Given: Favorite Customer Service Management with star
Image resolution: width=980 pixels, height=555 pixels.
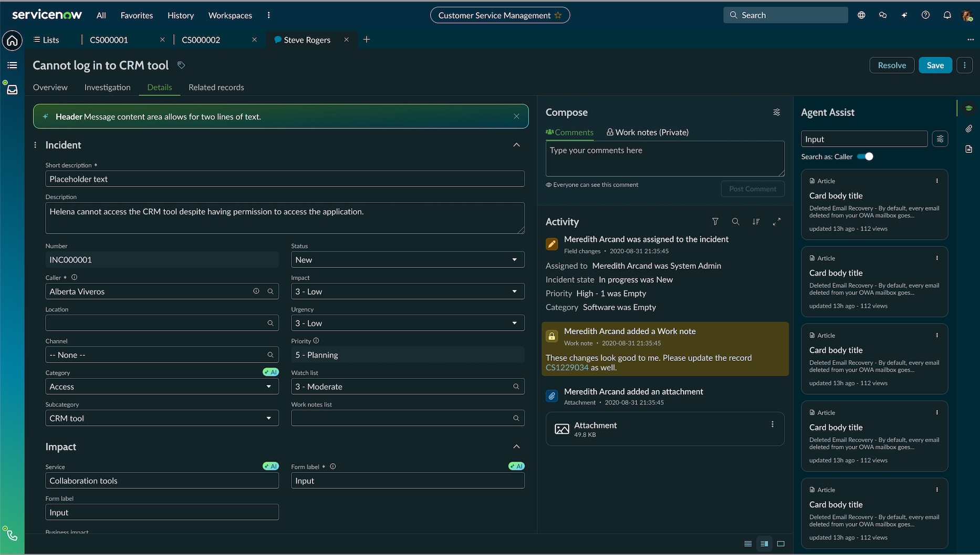Looking at the screenshot, I should pos(558,15).
